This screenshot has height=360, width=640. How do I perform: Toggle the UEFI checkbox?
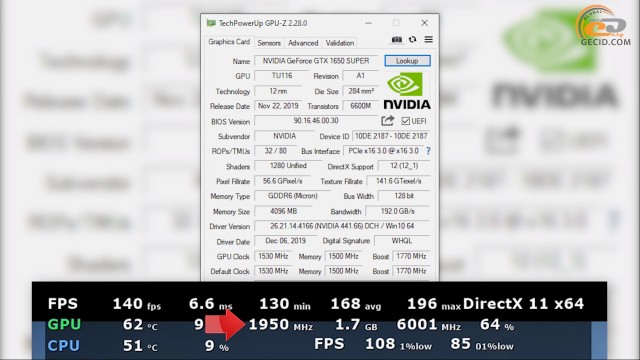(x=405, y=121)
